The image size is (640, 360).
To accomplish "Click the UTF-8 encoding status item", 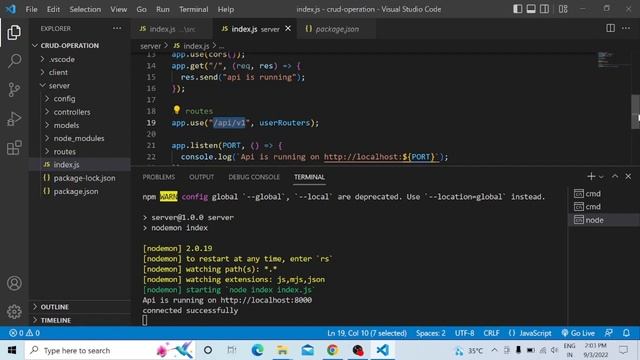I will 464,333.
